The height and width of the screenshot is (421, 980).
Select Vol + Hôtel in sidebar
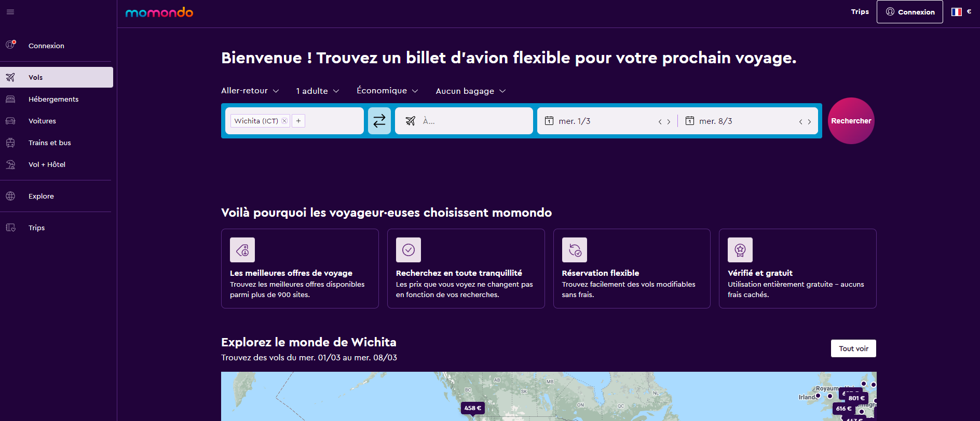[57, 164]
